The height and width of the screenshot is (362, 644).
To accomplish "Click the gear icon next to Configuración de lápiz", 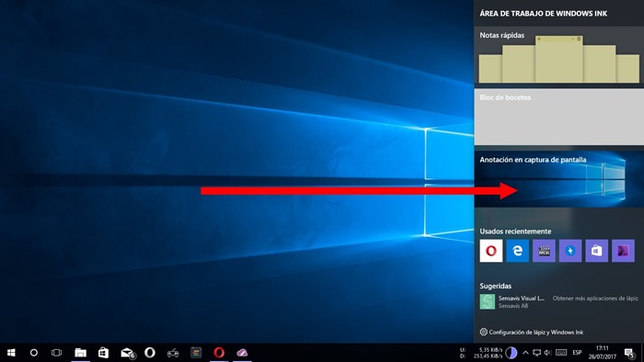I will pyautogui.click(x=483, y=332).
